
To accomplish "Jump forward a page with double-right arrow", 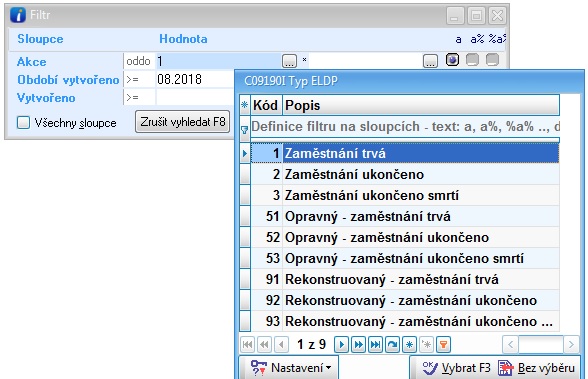I will pos(358,345).
